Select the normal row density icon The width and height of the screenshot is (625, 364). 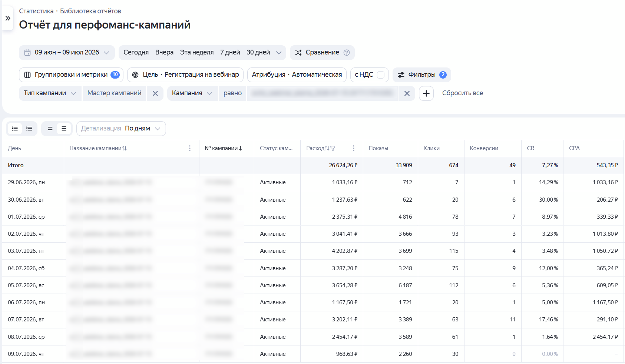coord(64,129)
